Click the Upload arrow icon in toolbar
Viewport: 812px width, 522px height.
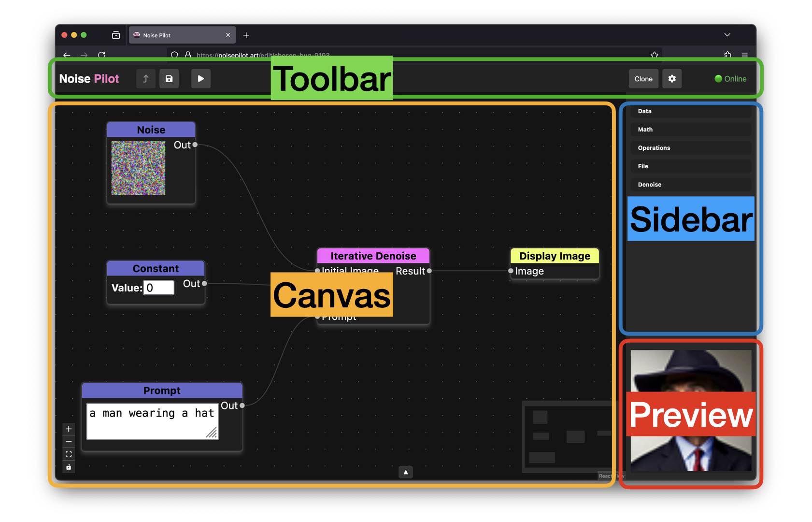[x=145, y=78]
